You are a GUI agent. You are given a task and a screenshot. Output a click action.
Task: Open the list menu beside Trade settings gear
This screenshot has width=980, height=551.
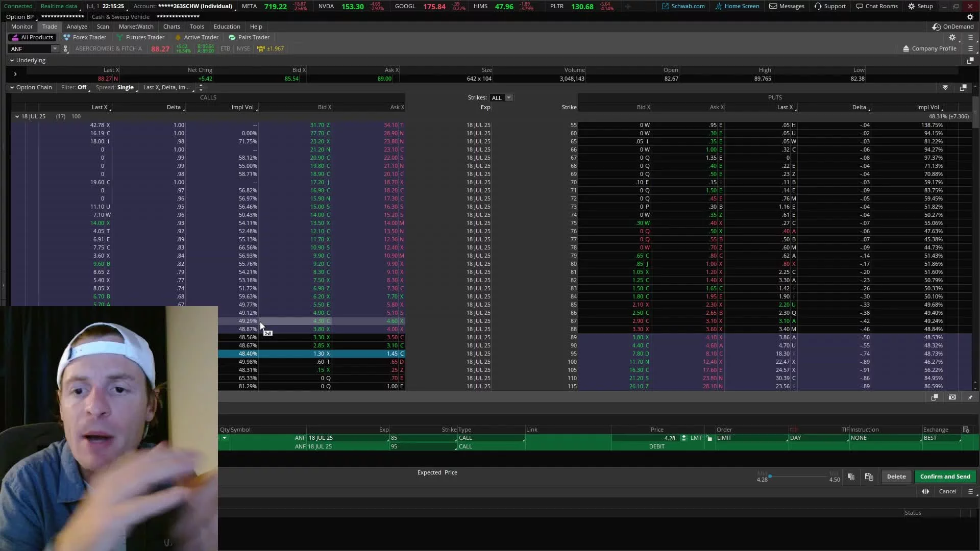coord(970,37)
